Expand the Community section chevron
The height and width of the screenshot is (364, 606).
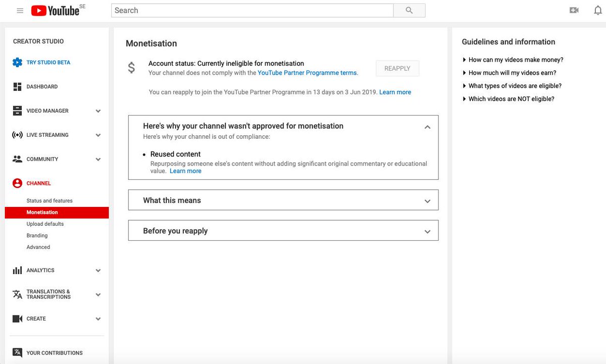click(x=98, y=160)
